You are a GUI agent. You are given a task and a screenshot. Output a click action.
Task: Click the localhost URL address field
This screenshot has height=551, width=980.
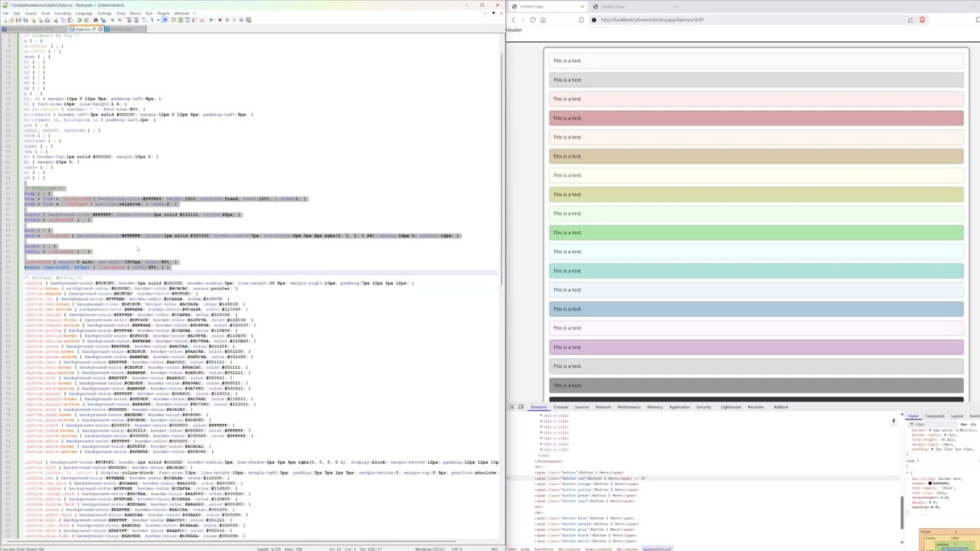[653, 20]
